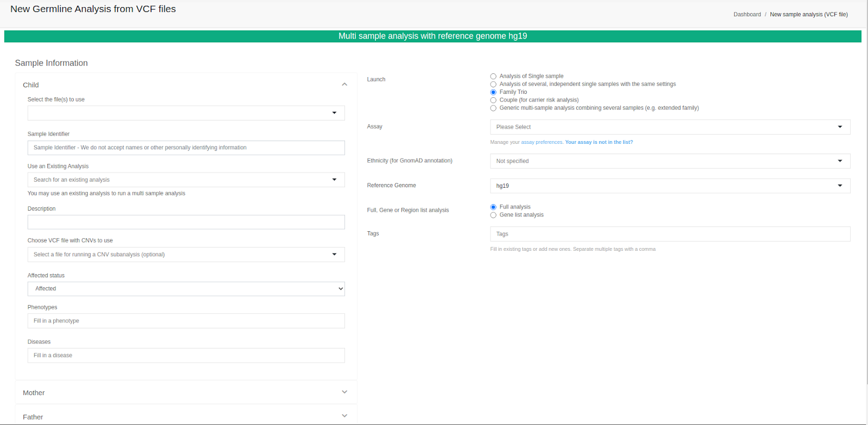This screenshot has width=868, height=425.
Task: Click the 'New Germline Analysis from VCF files' title
Action: click(93, 9)
